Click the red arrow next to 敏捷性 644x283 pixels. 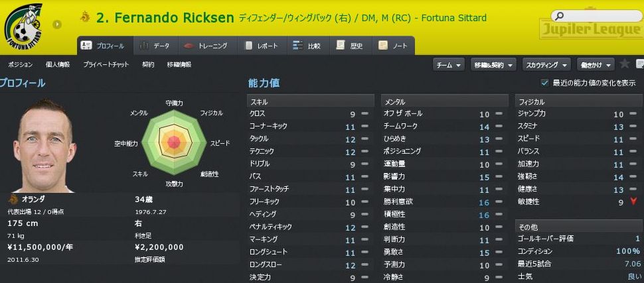[633, 201]
